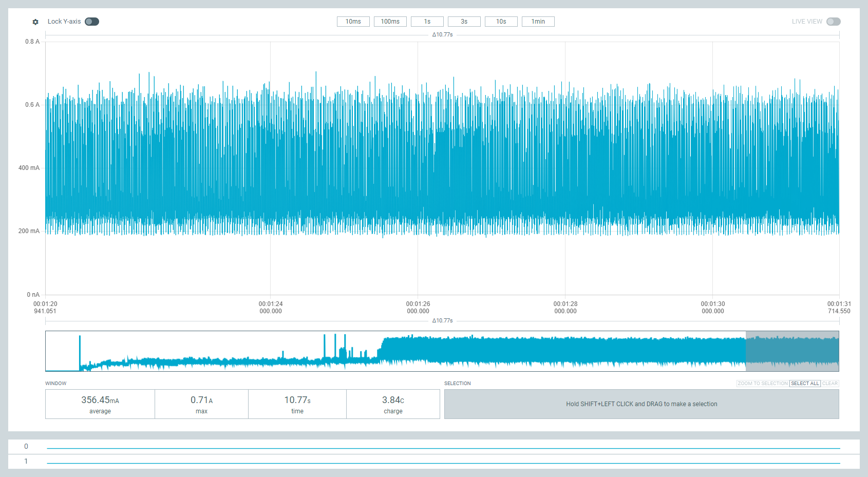
Task: Click the digital channel 1 trace
Action: tap(443, 463)
